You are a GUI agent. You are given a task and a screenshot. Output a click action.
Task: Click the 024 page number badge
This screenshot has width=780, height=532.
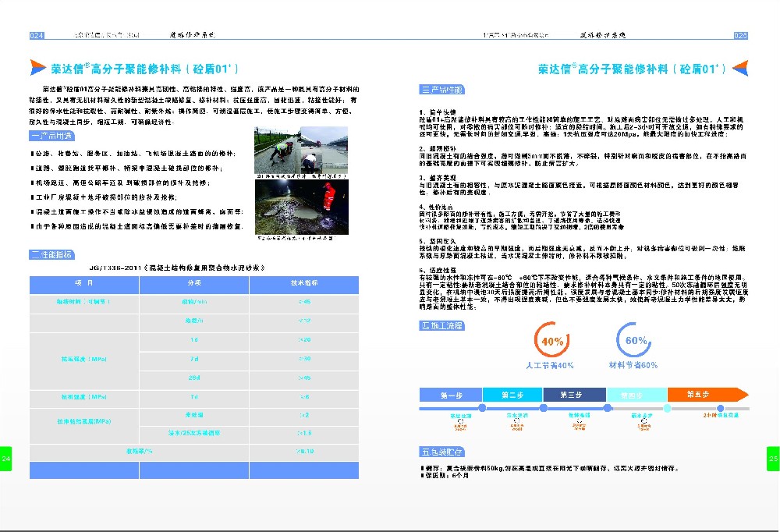(x=37, y=35)
